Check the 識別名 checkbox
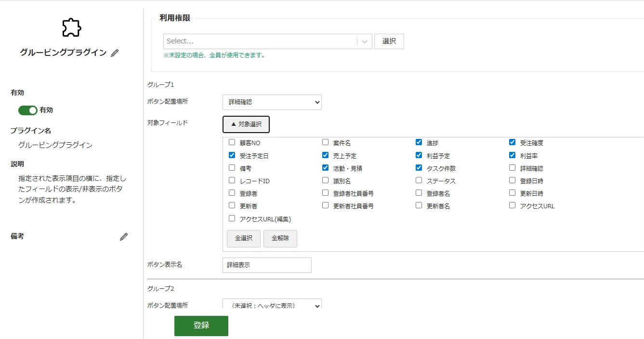This screenshot has height=339, width=644. tap(325, 180)
